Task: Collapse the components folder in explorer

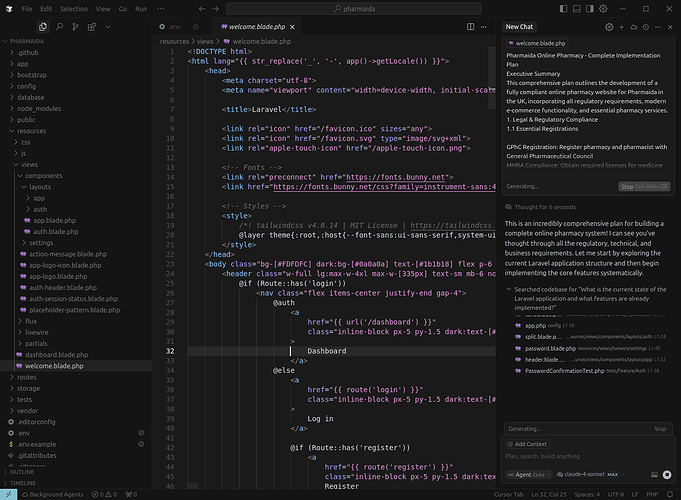Action: coord(44,175)
